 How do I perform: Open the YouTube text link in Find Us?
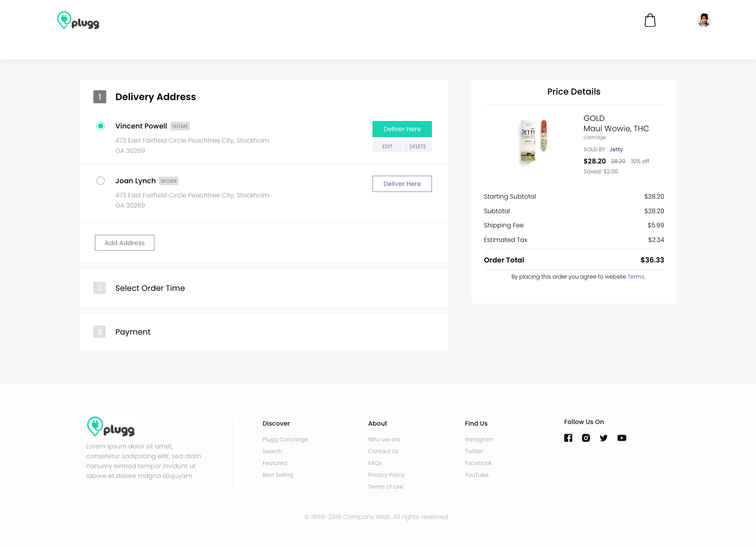(x=477, y=475)
